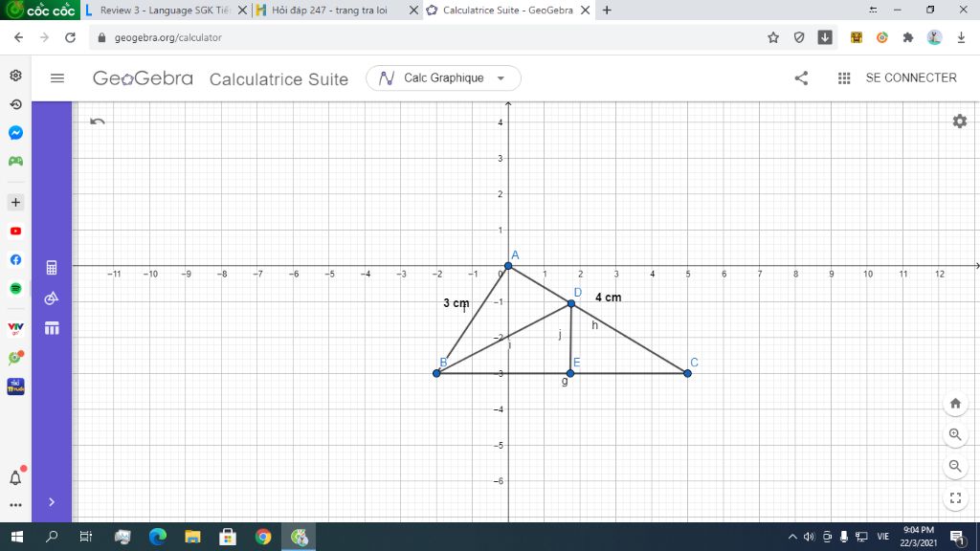980x551 pixels.
Task: Open browser download manager icon in toolbar
Action: pyautogui.click(x=825, y=37)
